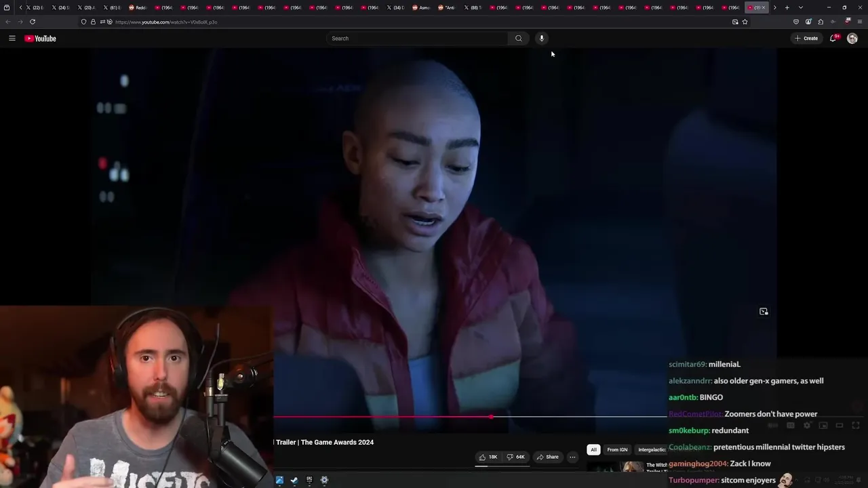Viewport: 868px width, 488px height.
Task: Click chat message from scimitar69
Action: (x=705, y=365)
